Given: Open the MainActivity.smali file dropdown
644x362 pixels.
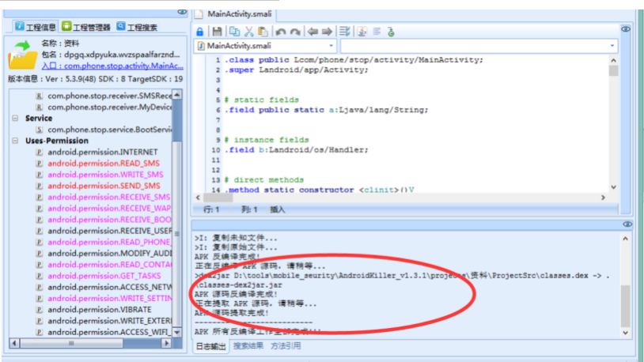Looking at the screenshot, I should [x=331, y=46].
